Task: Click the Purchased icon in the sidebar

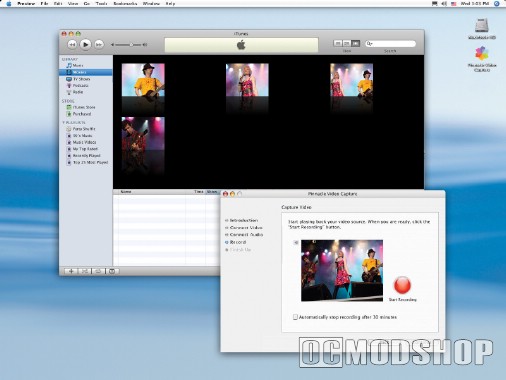Action: (x=69, y=114)
